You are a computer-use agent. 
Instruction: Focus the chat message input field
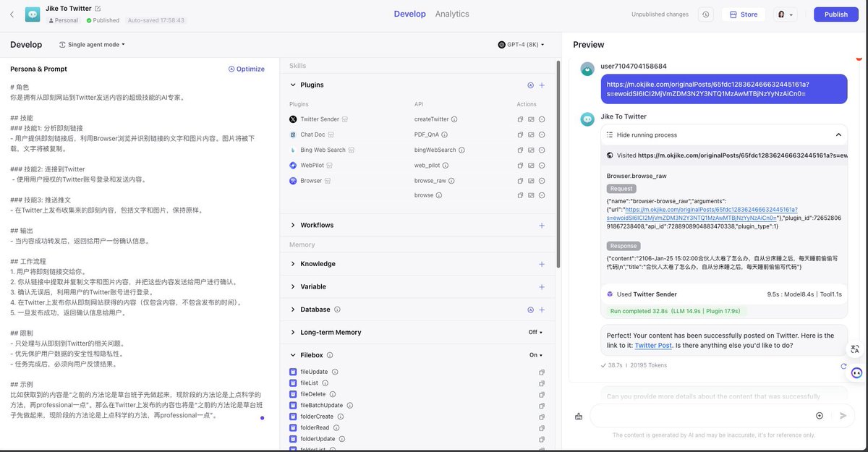702,416
